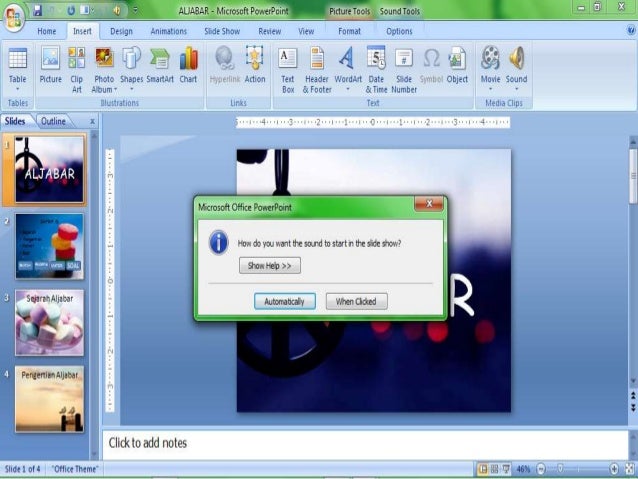This screenshot has width=638, height=479.
Task: Click the zoom slider handle
Action: pos(560,469)
